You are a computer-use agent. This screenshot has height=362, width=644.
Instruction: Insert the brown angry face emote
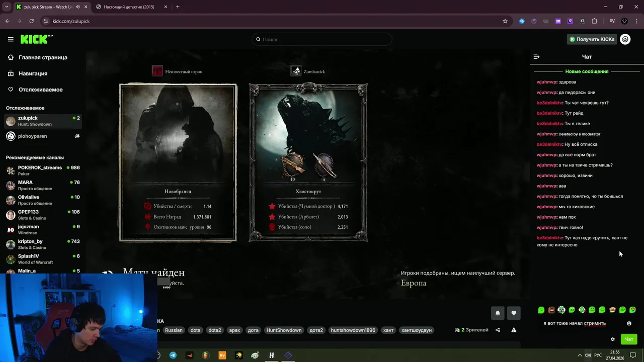pos(551,310)
